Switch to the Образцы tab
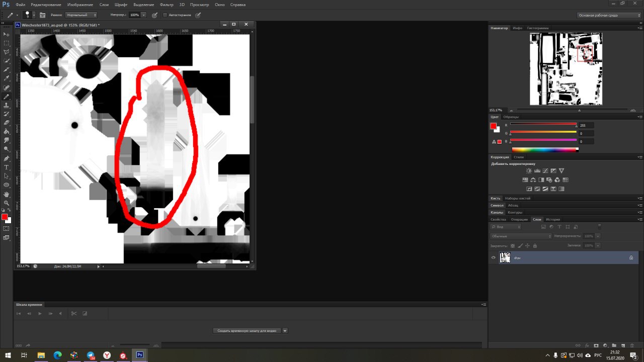 pos(511,117)
